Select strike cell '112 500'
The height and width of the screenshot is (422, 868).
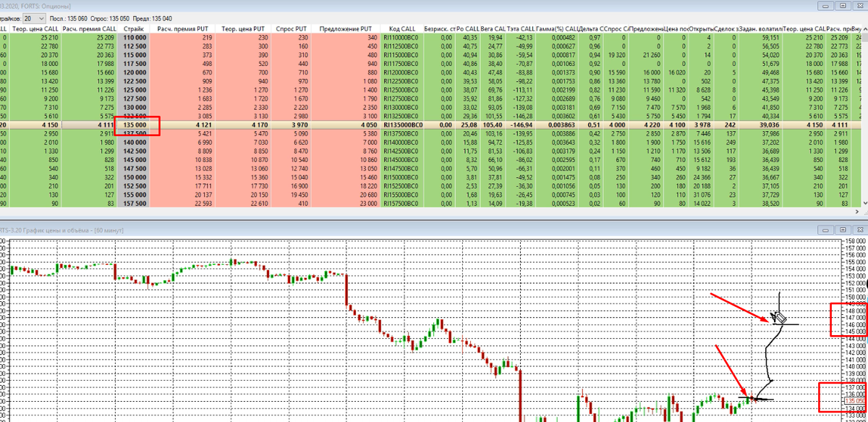click(134, 45)
